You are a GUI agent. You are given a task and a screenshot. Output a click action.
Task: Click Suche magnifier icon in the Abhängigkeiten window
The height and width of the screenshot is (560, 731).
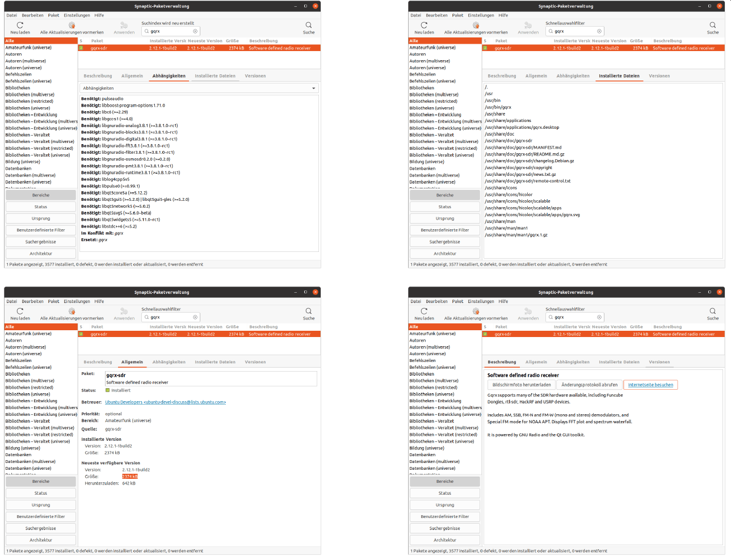(x=309, y=25)
